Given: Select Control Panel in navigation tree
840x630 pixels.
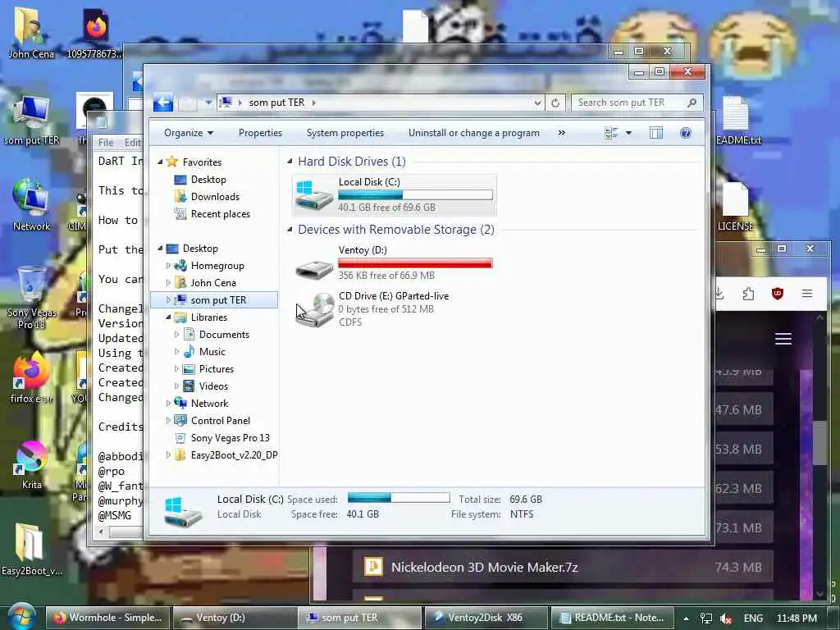Looking at the screenshot, I should 220,421.
